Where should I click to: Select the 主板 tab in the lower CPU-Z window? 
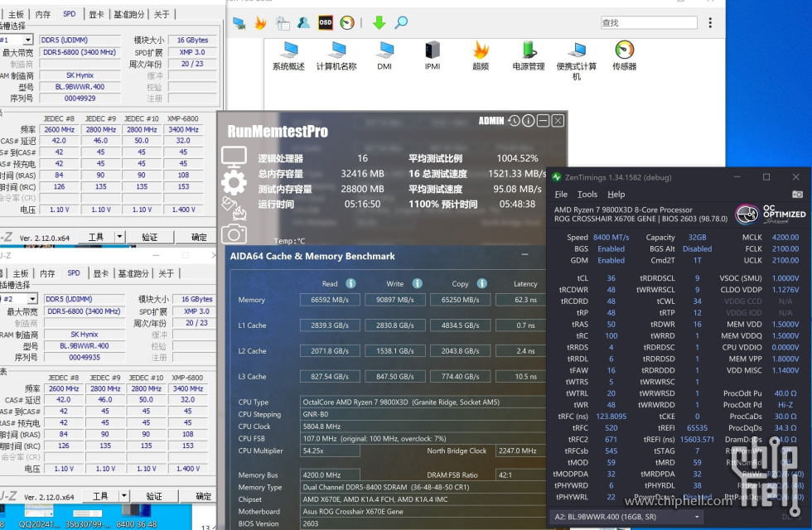[21, 273]
